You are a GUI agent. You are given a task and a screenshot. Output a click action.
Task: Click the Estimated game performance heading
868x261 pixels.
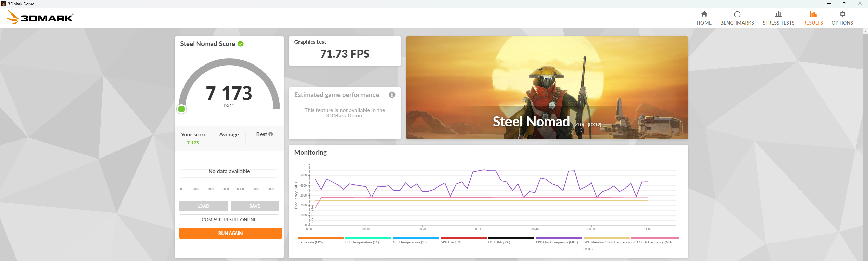(x=336, y=95)
